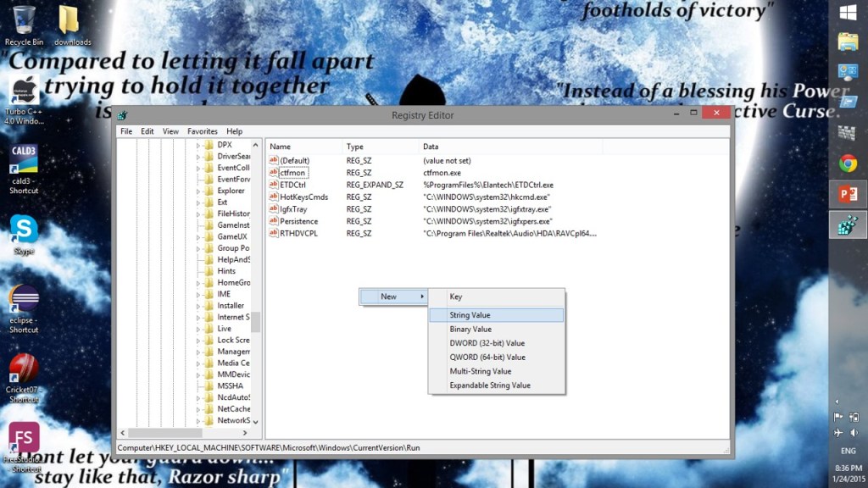The image size is (868, 488).
Task: Open the Recycle Bin
Action: [24, 21]
